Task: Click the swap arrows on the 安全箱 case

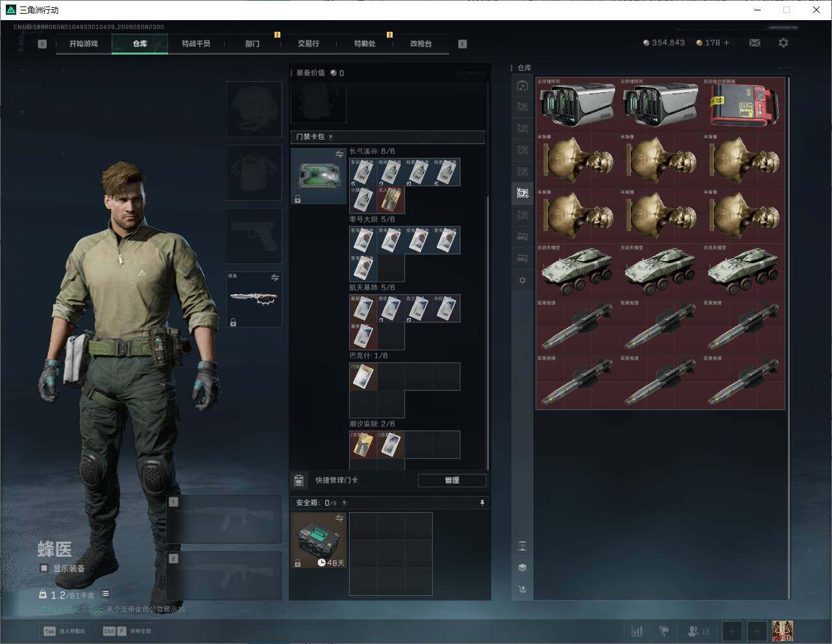Action: point(339,518)
